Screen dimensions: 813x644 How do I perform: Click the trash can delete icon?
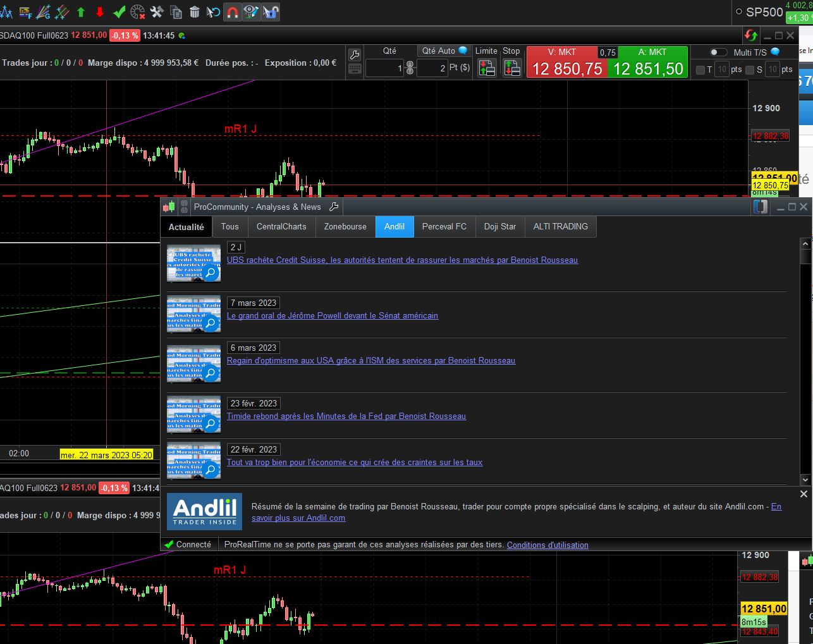(x=195, y=12)
